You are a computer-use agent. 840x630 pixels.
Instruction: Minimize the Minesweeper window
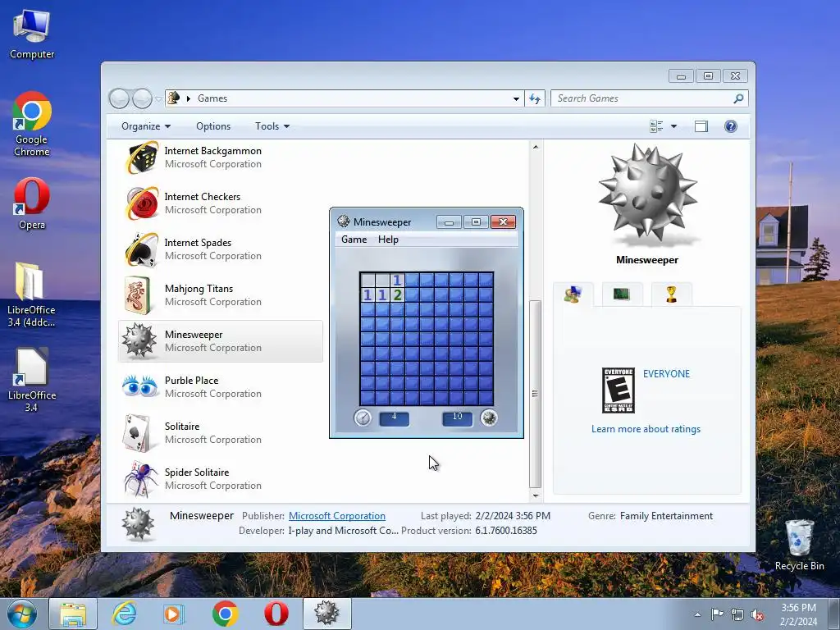449,221
